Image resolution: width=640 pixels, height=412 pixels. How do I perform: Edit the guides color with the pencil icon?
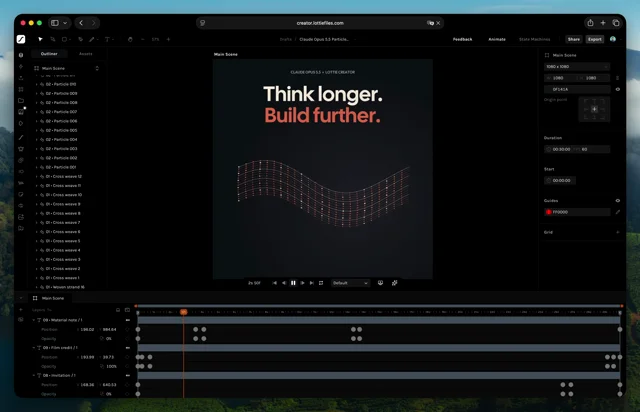(618, 212)
